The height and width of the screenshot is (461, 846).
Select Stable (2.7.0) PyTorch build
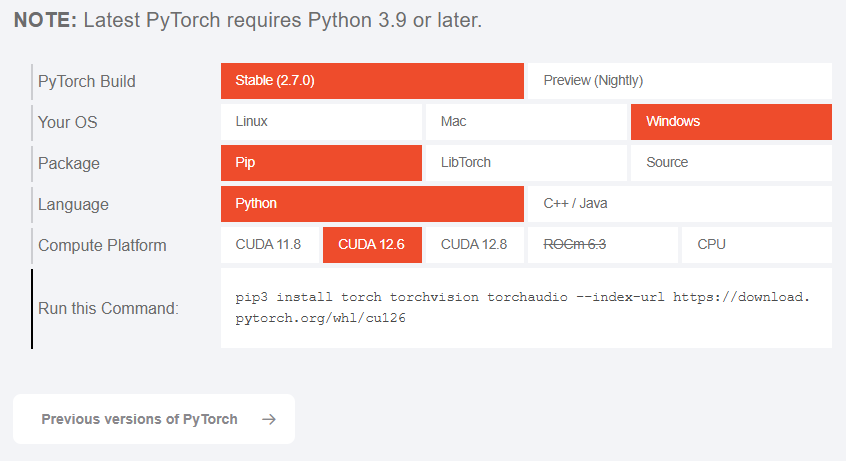(372, 81)
